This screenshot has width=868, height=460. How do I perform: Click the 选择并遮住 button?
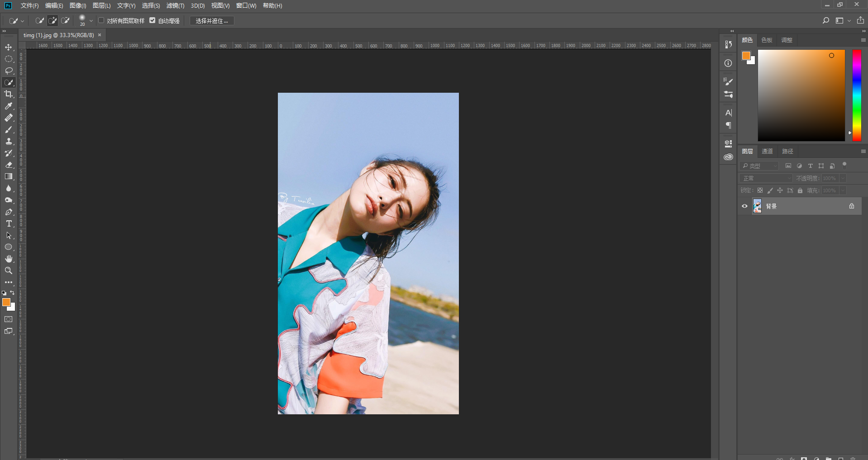(x=212, y=21)
